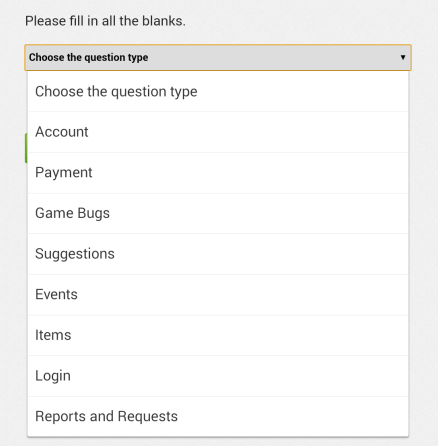
Task: Collapse the 'Choose the question type' combo box
Action: click(218, 57)
